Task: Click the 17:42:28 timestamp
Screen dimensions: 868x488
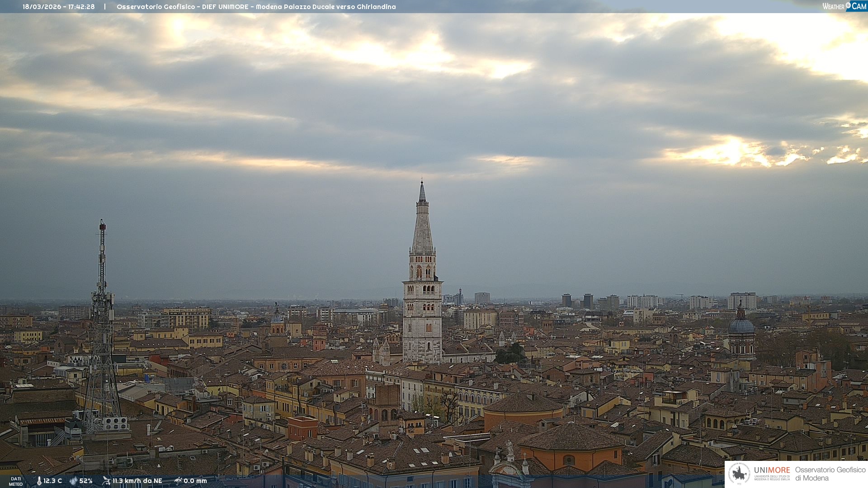Action: click(x=81, y=7)
